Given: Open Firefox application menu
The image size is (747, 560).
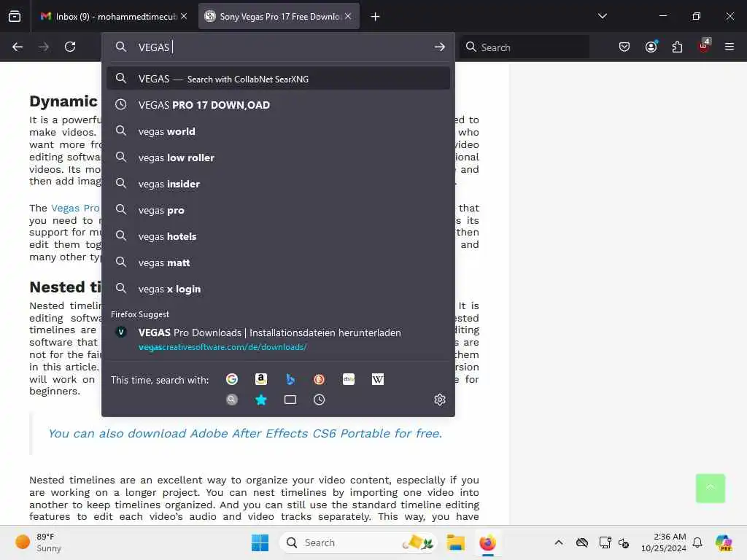Looking at the screenshot, I should click(729, 47).
